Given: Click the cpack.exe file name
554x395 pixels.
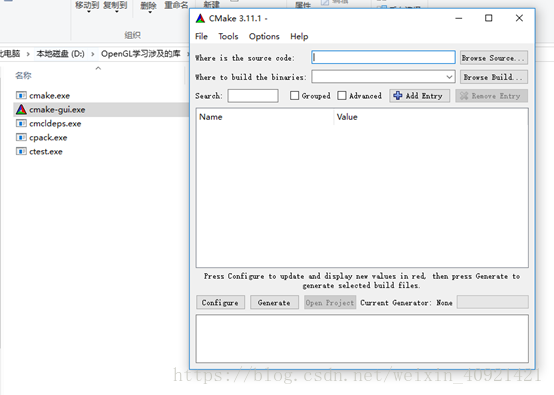Looking at the screenshot, I should coord(48,138).
